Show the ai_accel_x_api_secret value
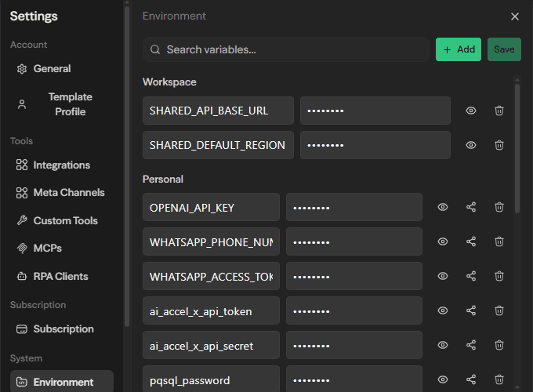Image resolution: width=533 pixels, height=392 pixels. (443, 345)
